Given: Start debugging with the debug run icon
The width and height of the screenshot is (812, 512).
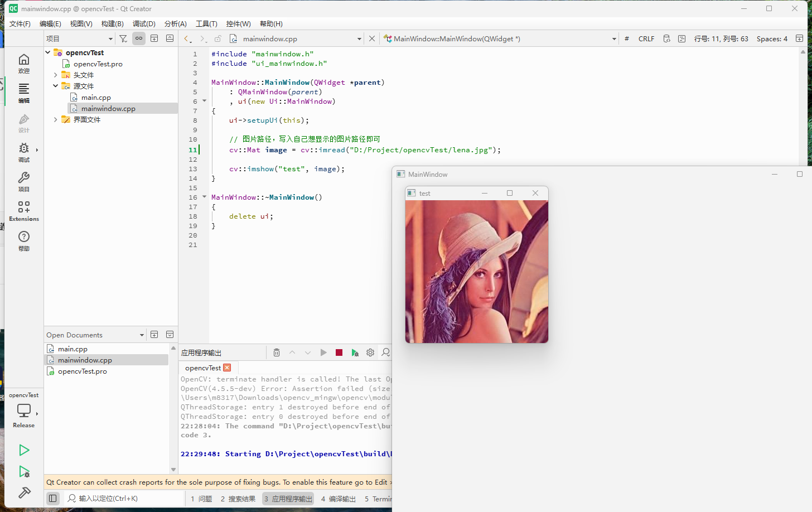Looking at the screenshot, I should pyautogui.click(x=25, y=471).
